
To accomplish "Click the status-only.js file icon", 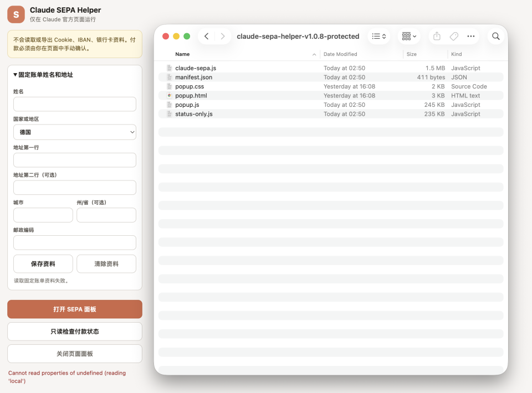I will (170, 114).
